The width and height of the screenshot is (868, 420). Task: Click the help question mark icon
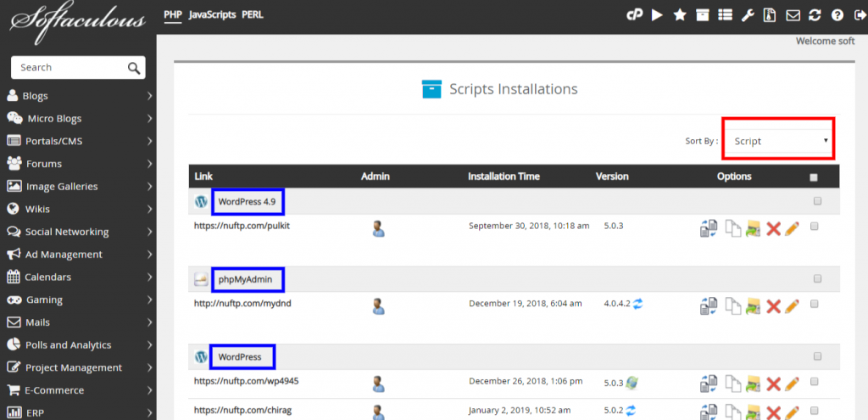pyautogui.click(x=837, y=15)
